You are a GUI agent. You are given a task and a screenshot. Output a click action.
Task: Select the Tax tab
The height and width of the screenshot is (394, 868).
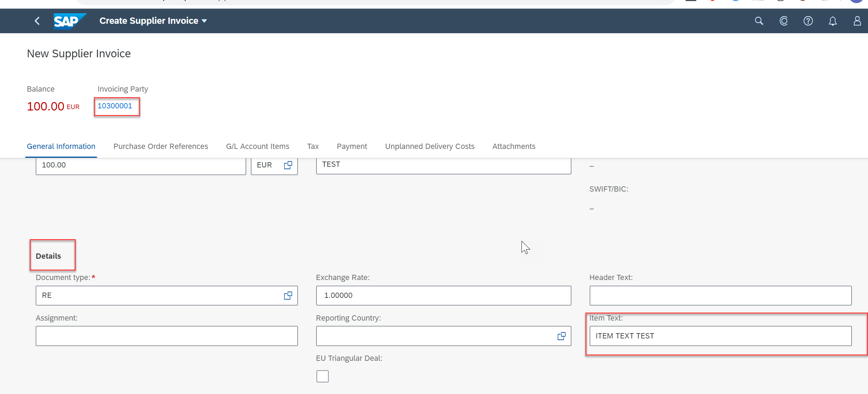pyautogui.click(x=313, y=146)
